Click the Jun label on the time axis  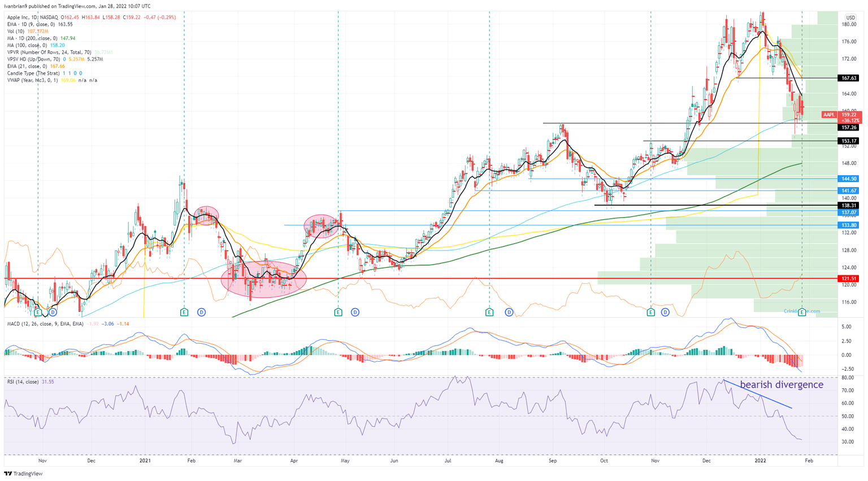click(394, 461)
